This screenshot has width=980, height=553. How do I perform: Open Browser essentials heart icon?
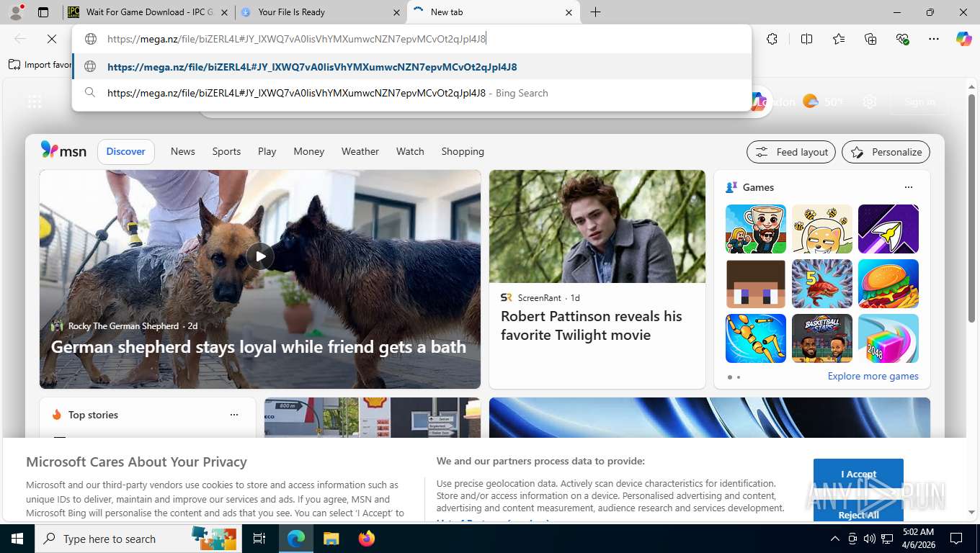pyautogui.click(x=902, y=39)
